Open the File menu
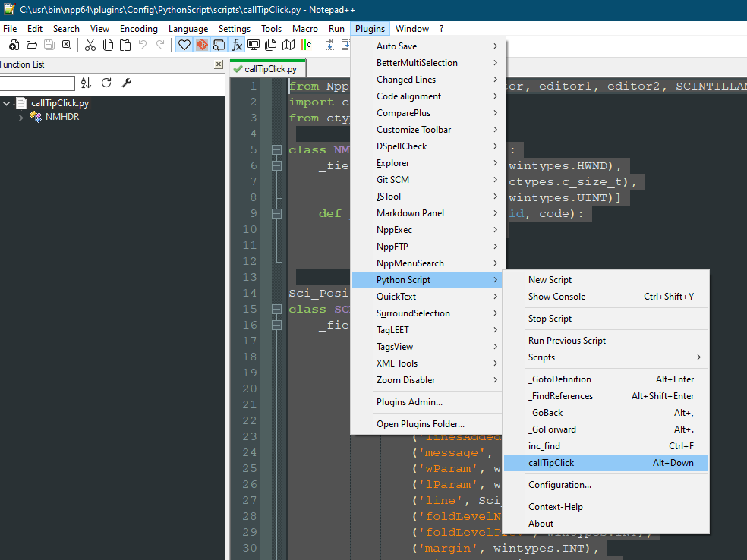The height and width of the screenshot is (560, 747). point(10,29)
